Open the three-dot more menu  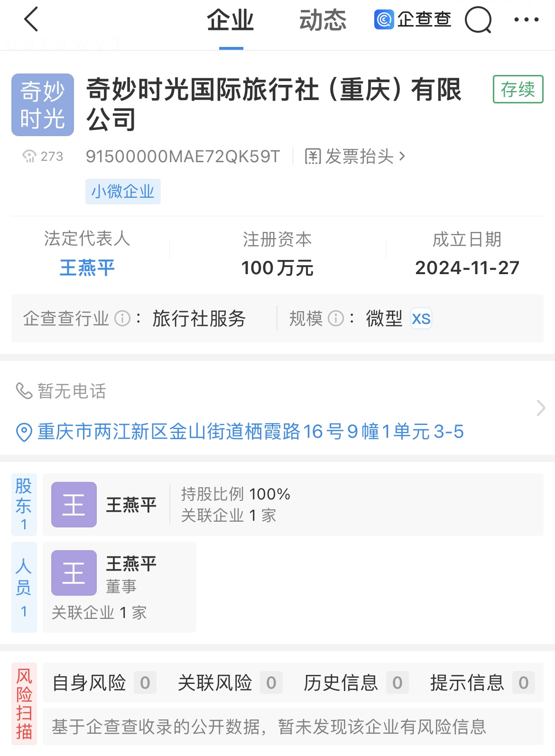(526, 20)
